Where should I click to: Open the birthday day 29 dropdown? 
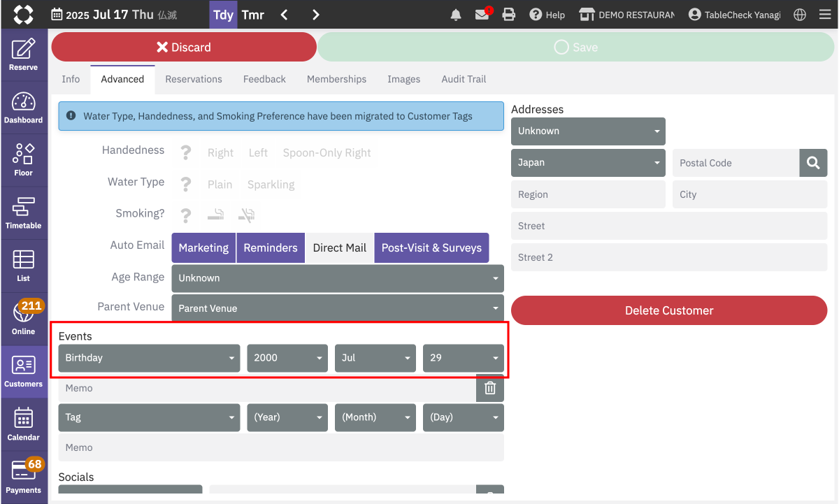tap(464, 358)
